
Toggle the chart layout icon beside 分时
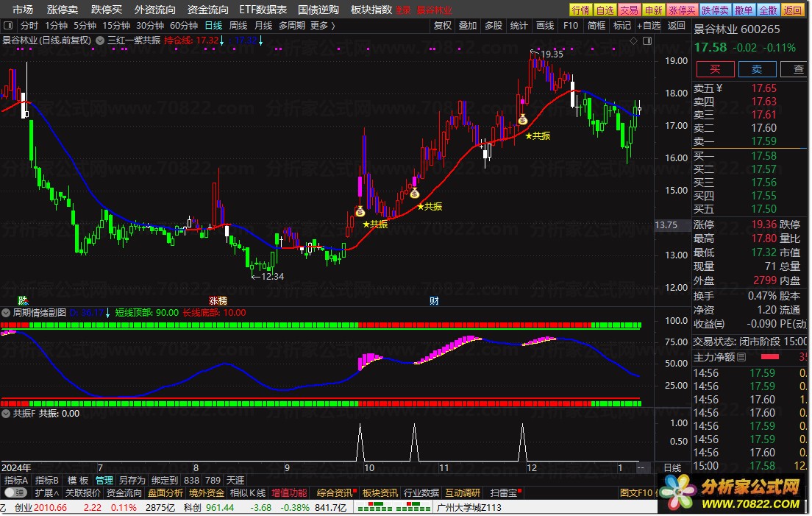8,25
